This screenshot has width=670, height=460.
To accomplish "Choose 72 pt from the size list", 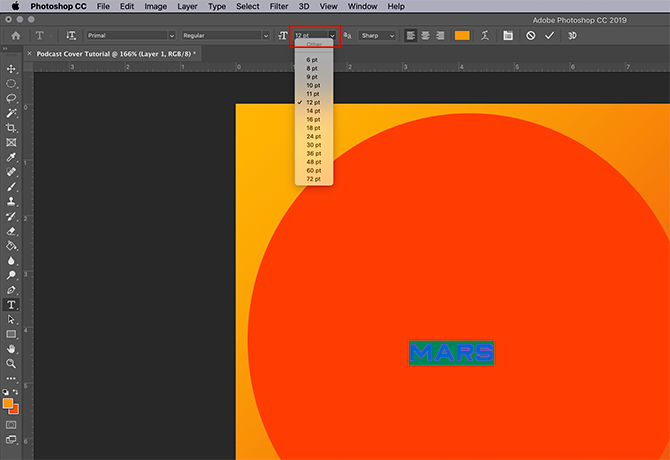I will coord(313,178).
